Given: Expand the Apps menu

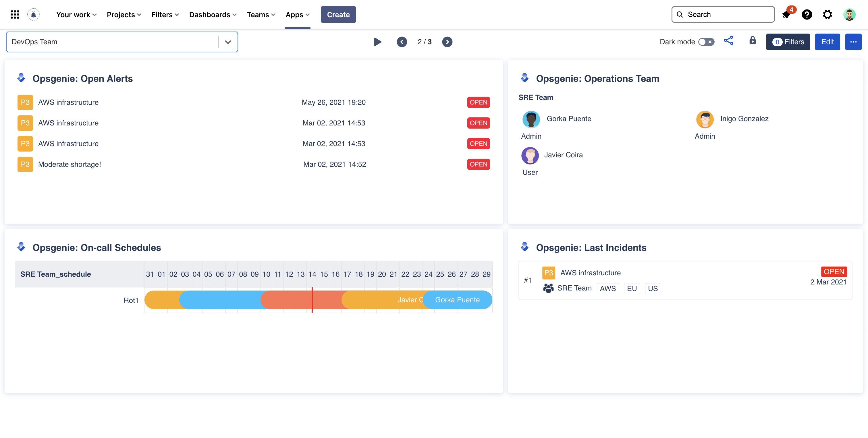Looking at the screenshot, I should (297, 14).
